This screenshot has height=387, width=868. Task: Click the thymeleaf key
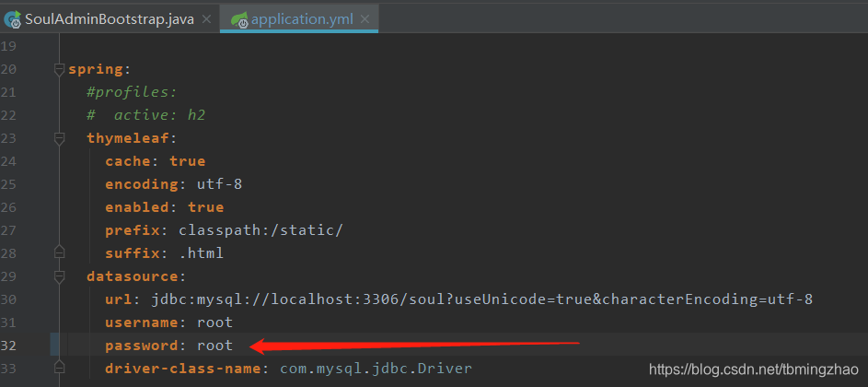click(x=129, y=138)
